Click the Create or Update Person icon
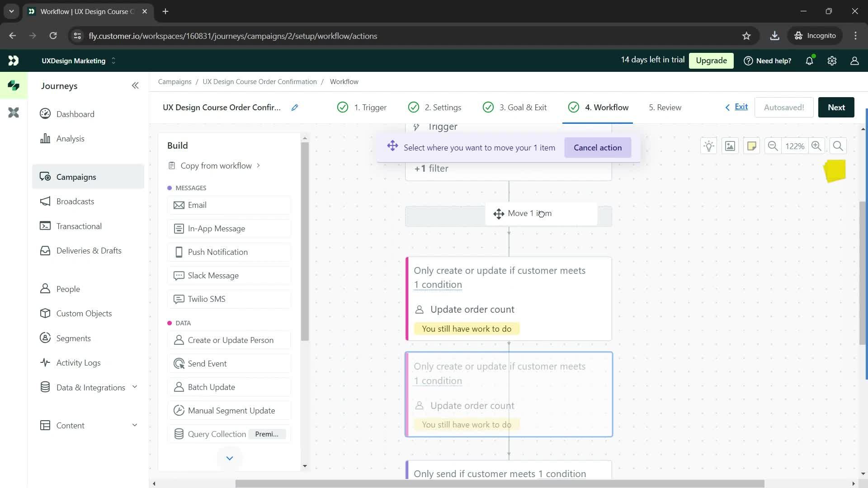The width and height of the screenshot is (868, 488). 178,340
